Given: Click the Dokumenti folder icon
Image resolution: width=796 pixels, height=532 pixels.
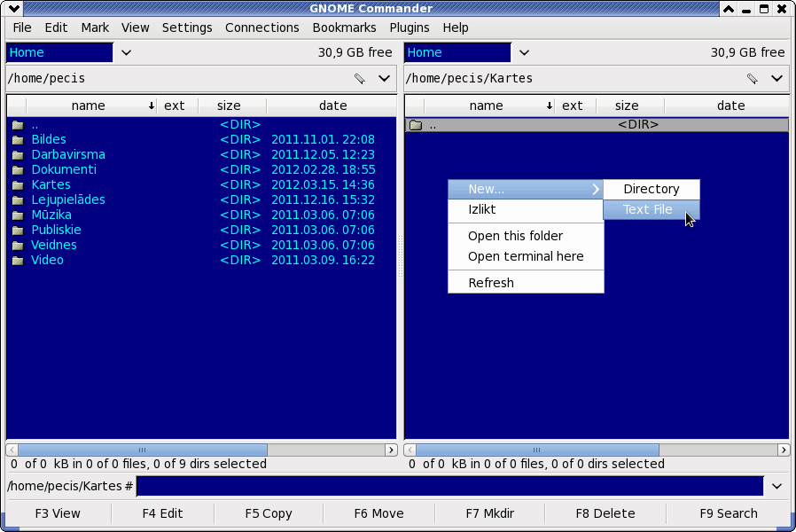Looking at the screenshot, I should point(18,169).
